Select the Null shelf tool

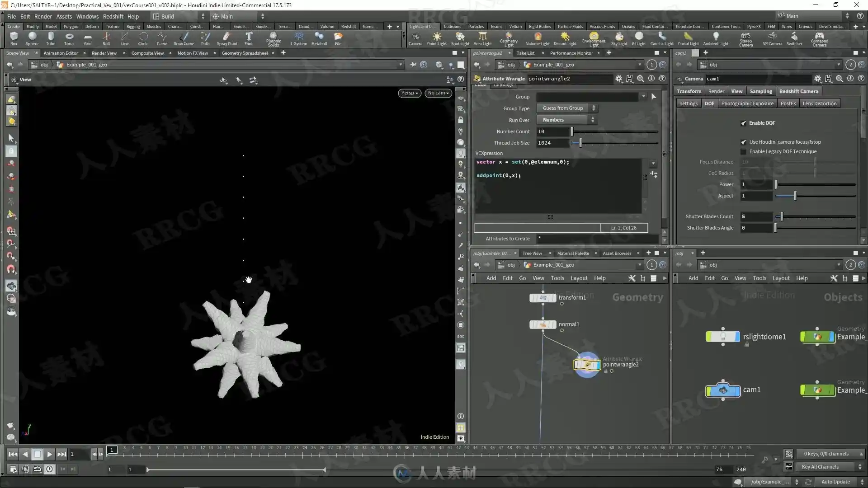point(106,38)
